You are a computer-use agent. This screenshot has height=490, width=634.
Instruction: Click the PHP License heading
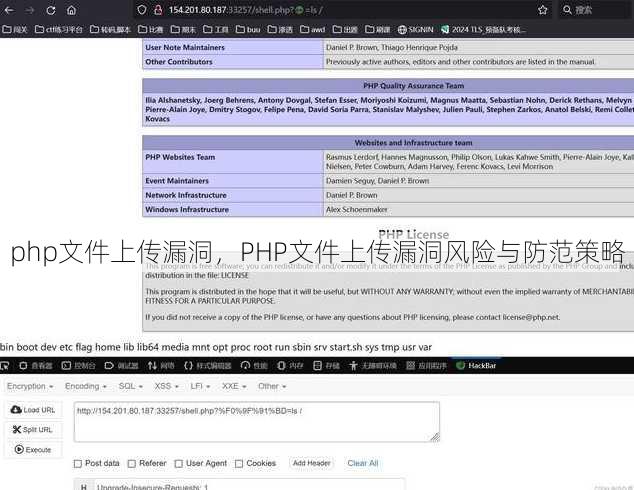[x=413, y=234]
